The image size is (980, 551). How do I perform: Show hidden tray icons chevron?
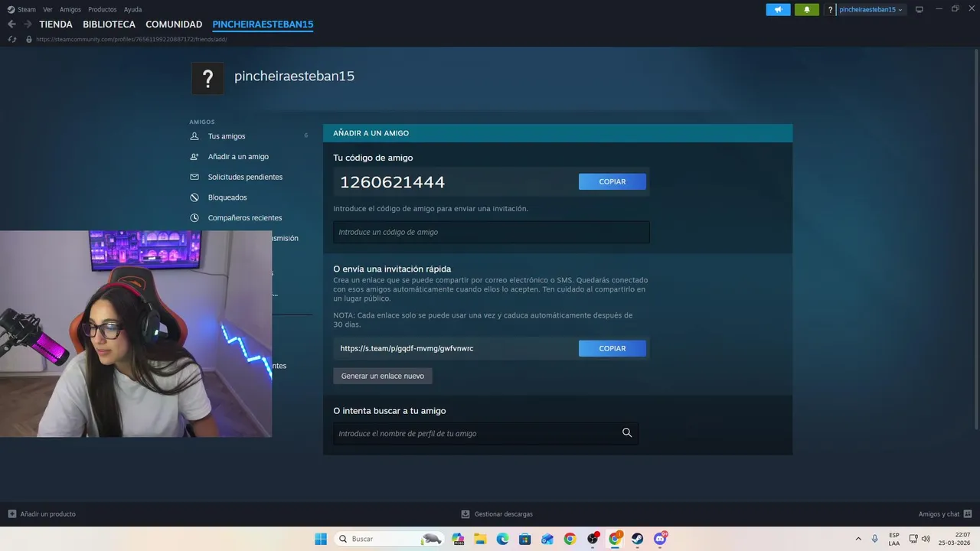point(857,539)
